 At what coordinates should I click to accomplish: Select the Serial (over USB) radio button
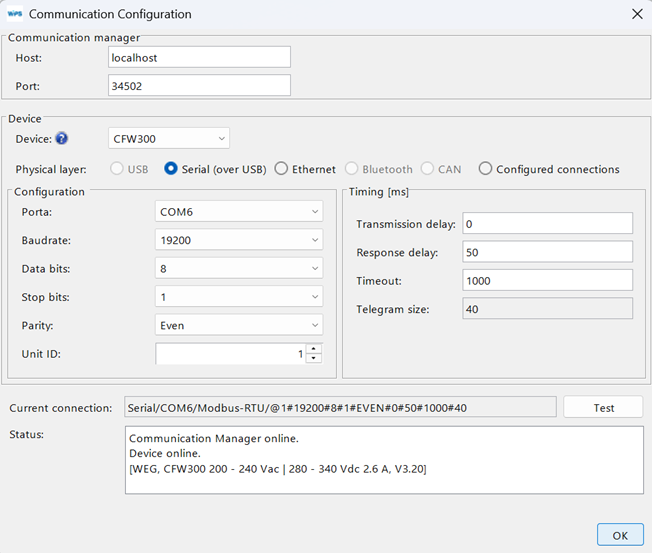pyautogui.click(x=171, y=169)
